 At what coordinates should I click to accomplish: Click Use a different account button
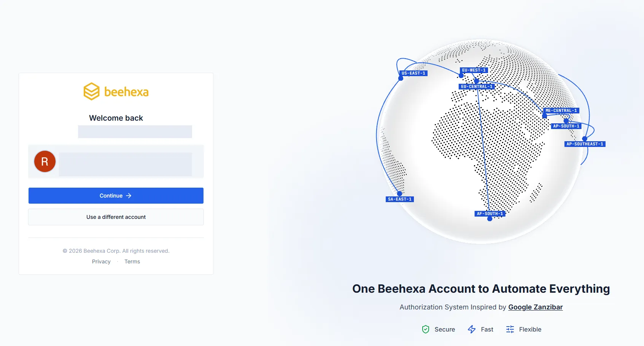(116, 217)
